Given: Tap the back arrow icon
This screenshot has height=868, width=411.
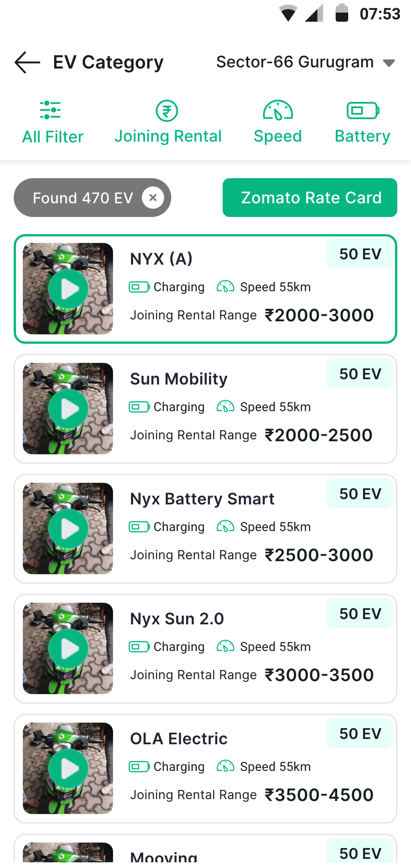Looking at the screenshot, I should pos(27,62).
